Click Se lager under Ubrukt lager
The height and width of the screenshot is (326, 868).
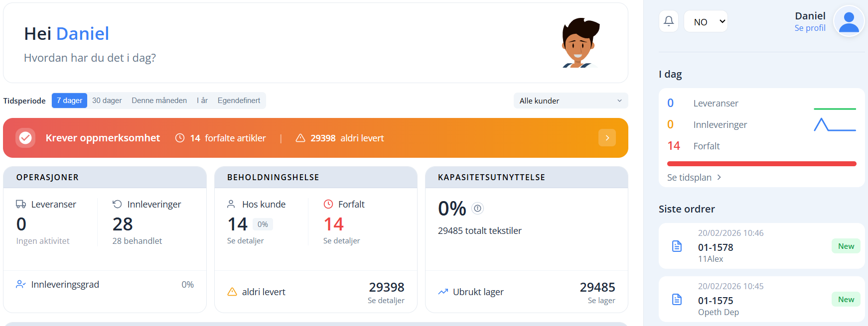coord(601,301)
